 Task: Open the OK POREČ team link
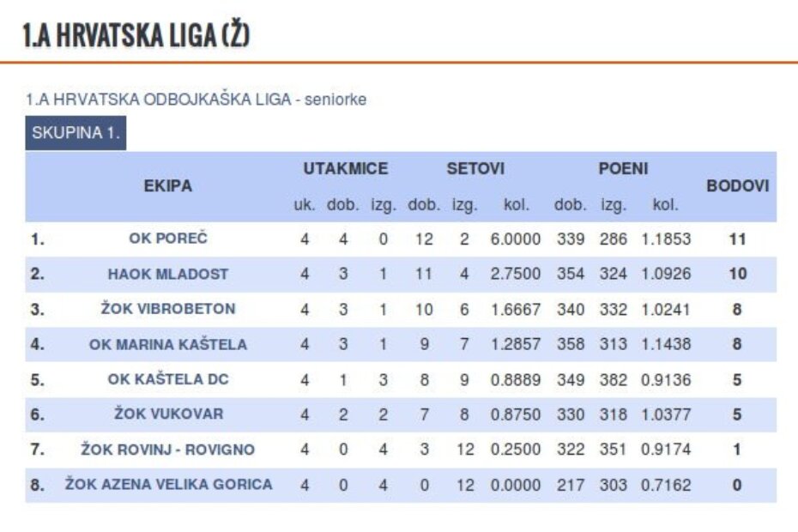(168, 239)
